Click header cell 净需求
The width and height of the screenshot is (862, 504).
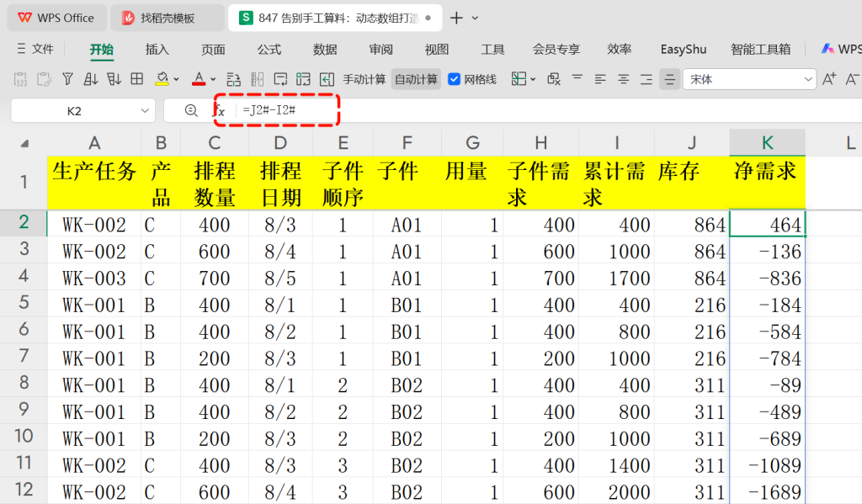click(x=768, y=183)
